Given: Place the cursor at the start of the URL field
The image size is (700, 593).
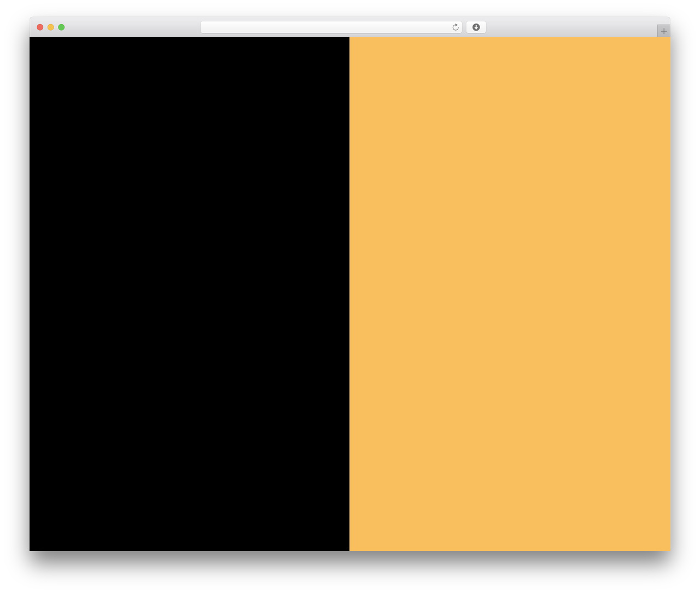Looking at the screenshot, I should point(205,27).
